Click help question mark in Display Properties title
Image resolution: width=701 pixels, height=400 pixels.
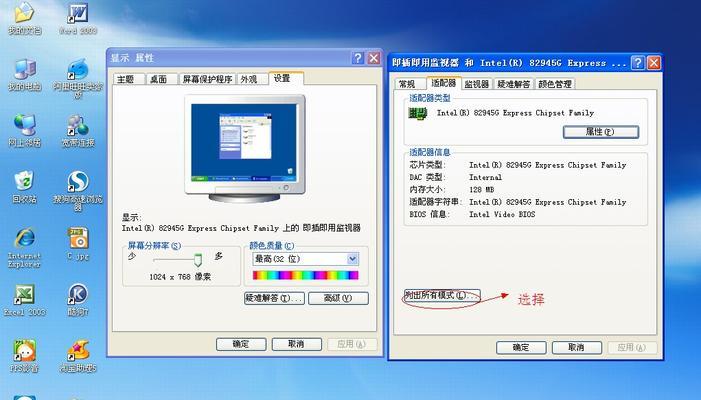(357, 58)
